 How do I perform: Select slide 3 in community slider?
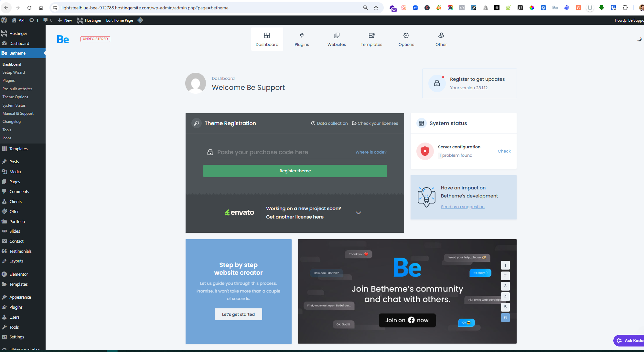point(505,286)
